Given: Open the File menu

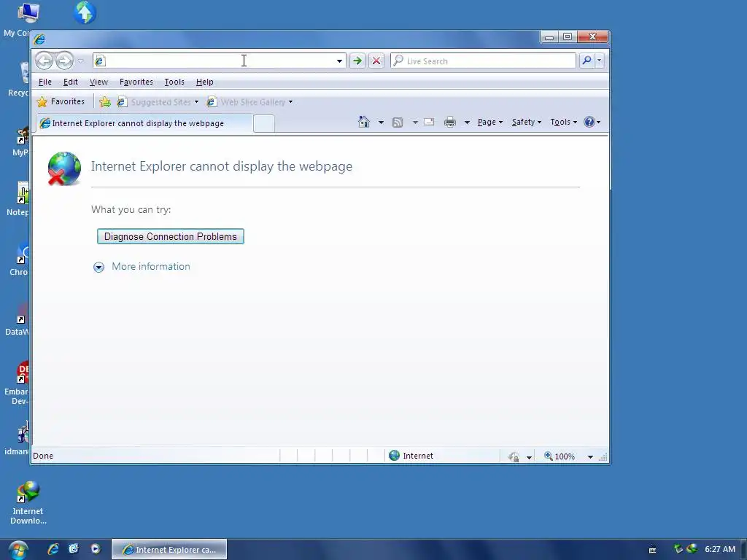Looking at the screenshot, I should (44, 82).
